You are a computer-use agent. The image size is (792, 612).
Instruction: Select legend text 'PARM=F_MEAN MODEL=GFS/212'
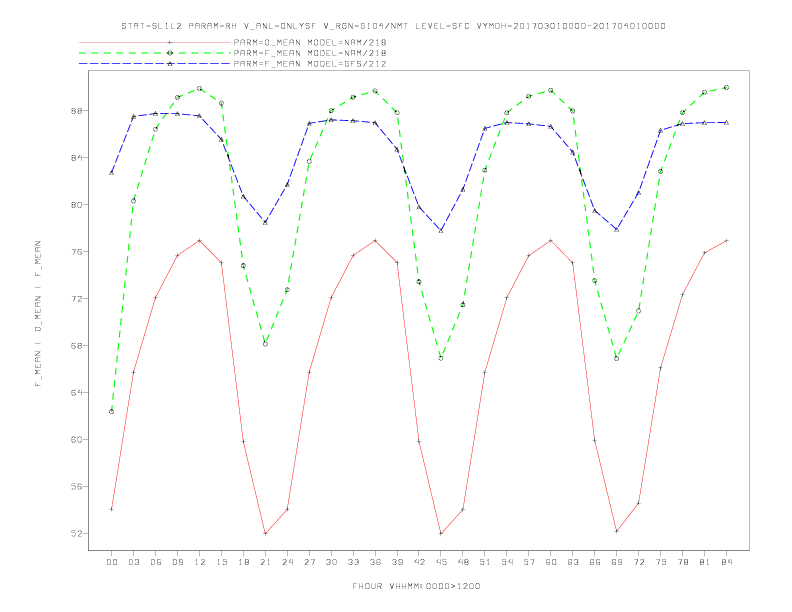(310, 64)
